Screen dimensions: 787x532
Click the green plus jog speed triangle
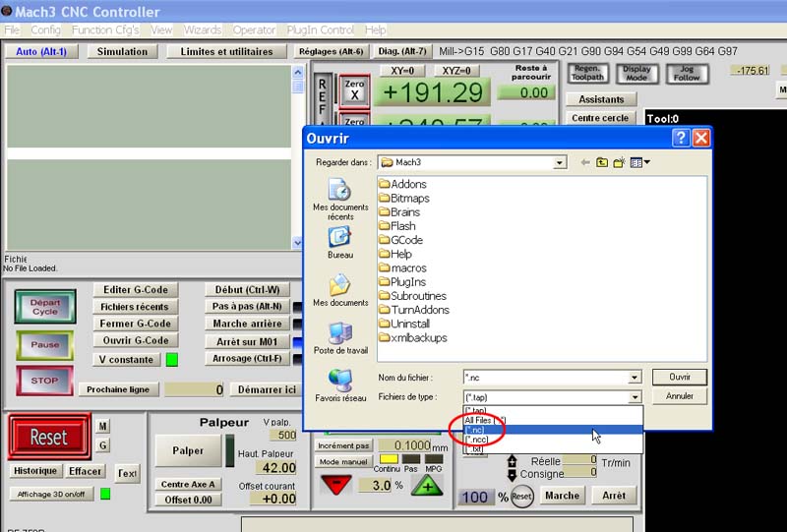click(427, 485)
